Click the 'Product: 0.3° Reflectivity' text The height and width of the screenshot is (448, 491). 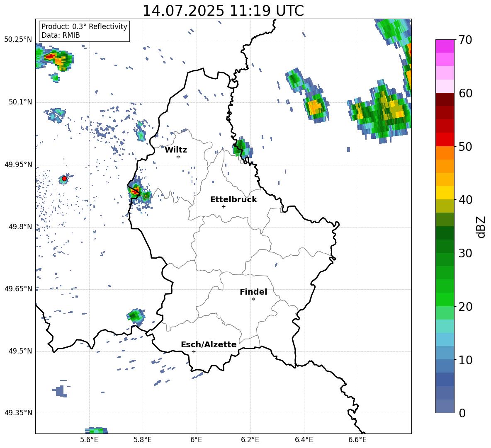tap(84, 27)
